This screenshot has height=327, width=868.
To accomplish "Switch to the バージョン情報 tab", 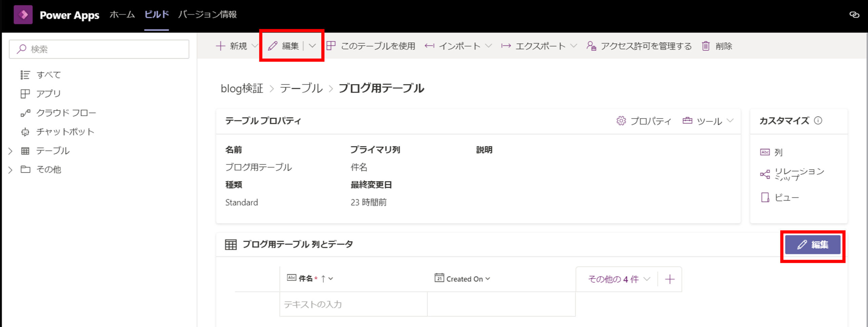I will point(207,15).
